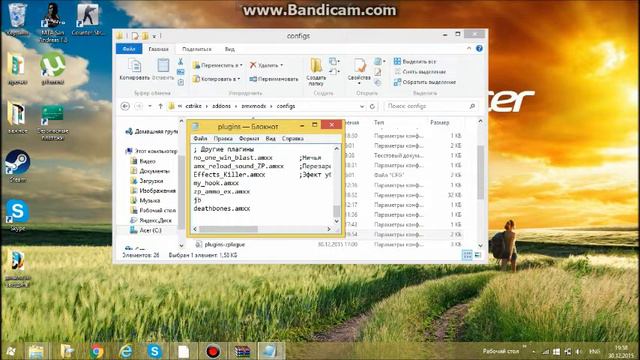Open Переместить в dropdown
The width and height of the screenshot is (640, 360).
click(218, 65)
